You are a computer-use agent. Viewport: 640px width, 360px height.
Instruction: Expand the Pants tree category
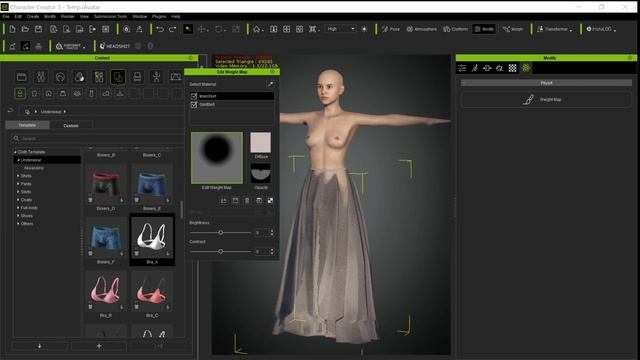pyautogui.click(x=18, y=184)
